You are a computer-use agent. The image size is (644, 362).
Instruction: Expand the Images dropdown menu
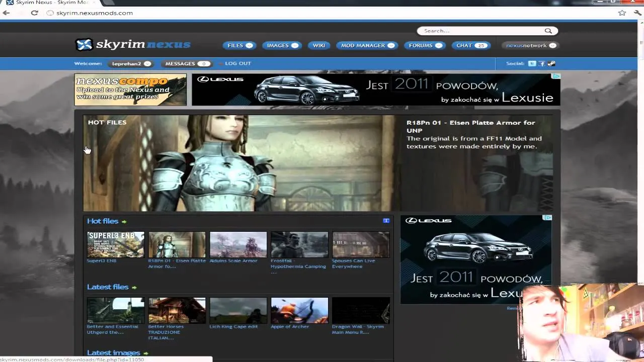coord(295,45)
